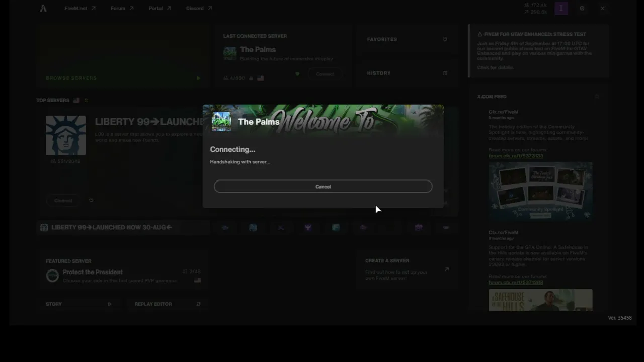Open settings with the gear icon
Image resolution: width=644 pixels, height=362 pixels.
pos(582,8)
